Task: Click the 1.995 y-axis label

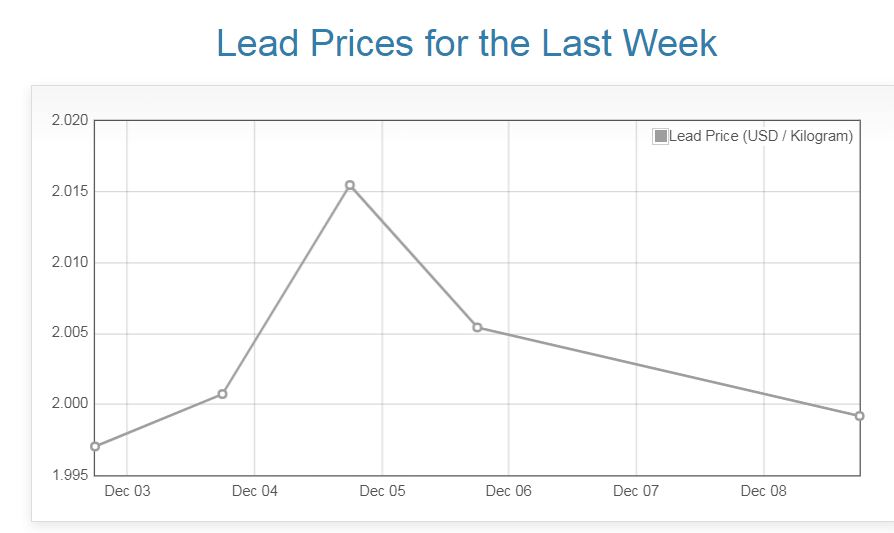Action: coord(70,475)
